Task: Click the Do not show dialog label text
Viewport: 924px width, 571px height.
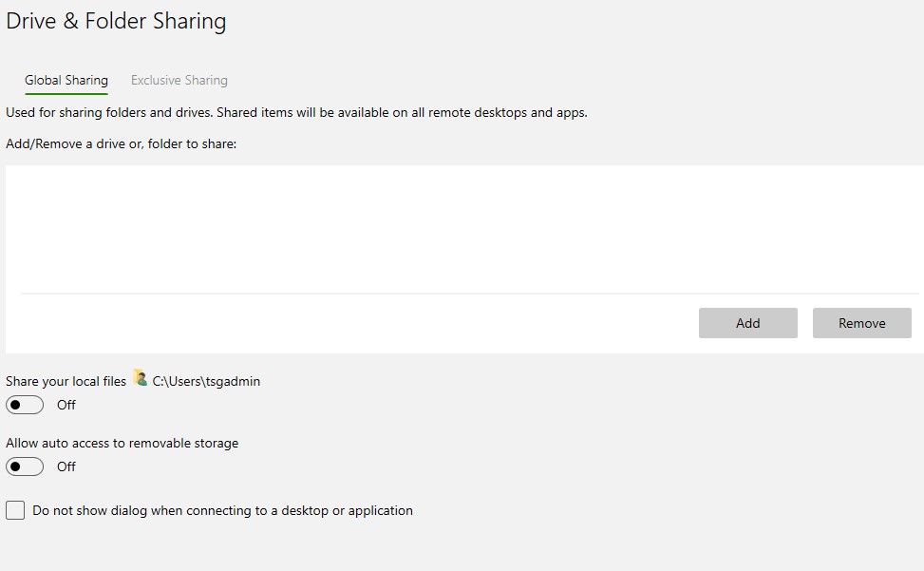Action: point(222,511)
